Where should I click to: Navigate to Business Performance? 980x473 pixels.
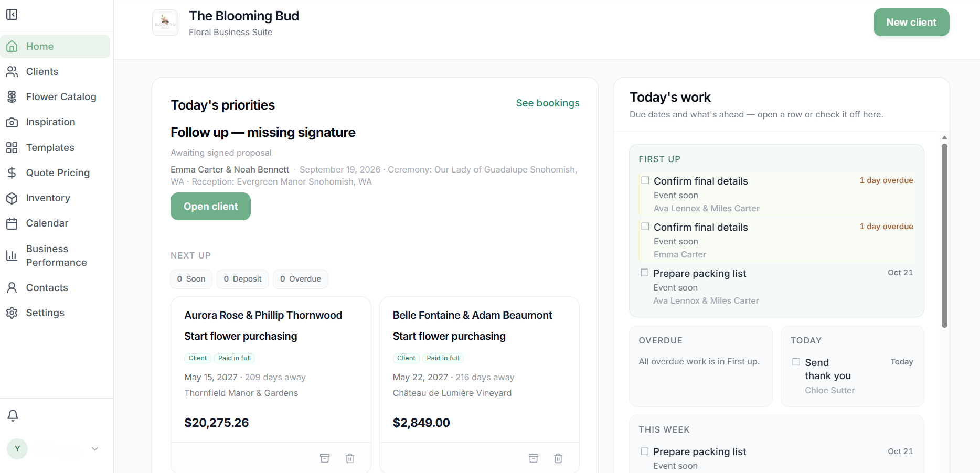[x=55, y=255]
